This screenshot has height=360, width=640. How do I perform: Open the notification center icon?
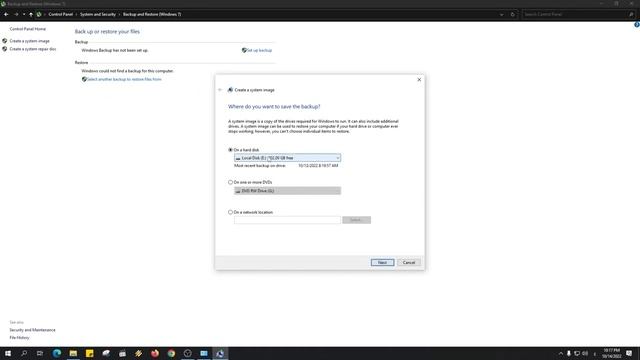[629, 353]
